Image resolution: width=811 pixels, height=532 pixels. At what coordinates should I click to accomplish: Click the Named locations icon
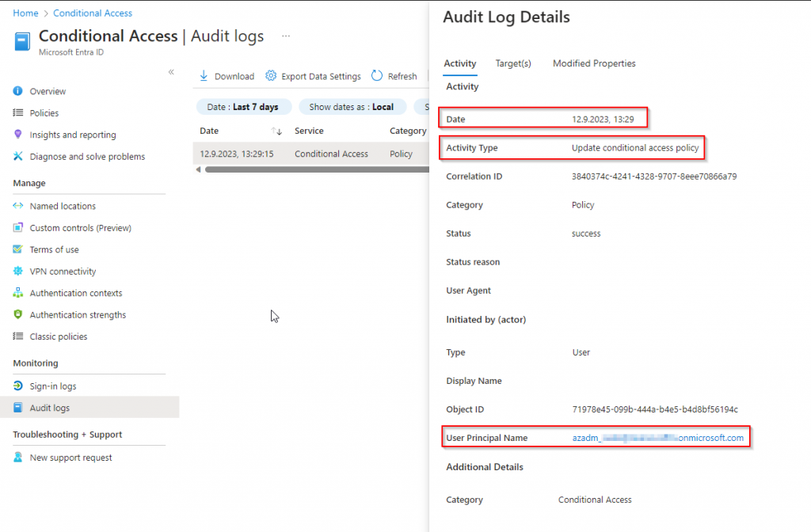click(x=18, y=206)
